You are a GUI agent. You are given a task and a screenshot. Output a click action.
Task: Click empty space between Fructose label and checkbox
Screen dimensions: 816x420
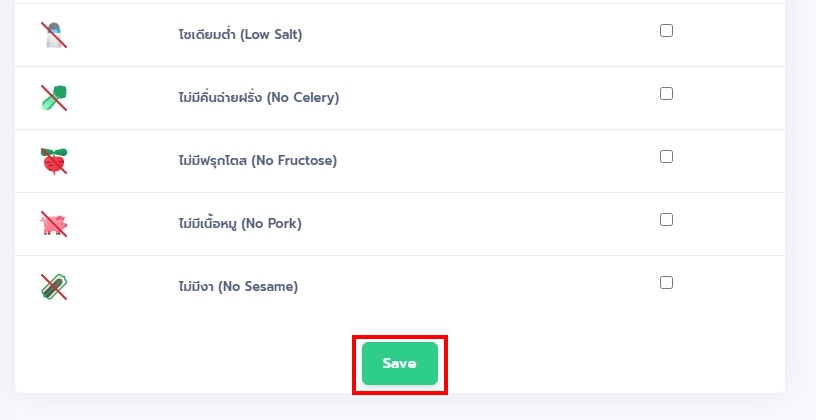coord(494,161)
